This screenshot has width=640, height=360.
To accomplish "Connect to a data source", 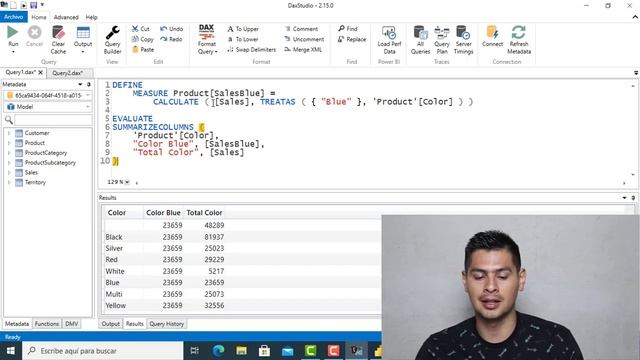I will [492, 36].
